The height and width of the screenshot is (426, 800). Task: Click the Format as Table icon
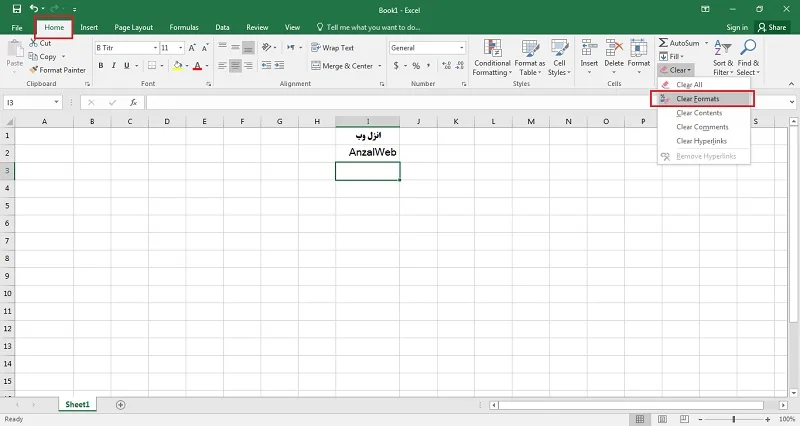(530, 47)
